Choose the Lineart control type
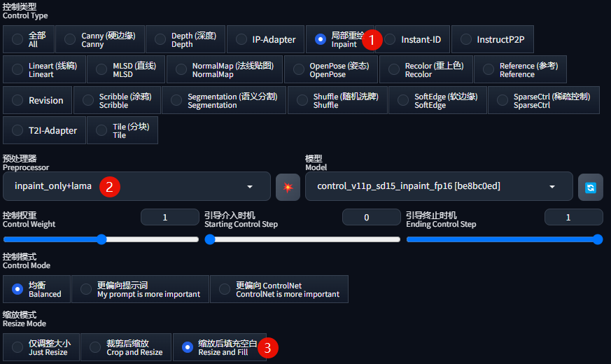Viewport: 611px width, 364px height. (x=44, y=70)
